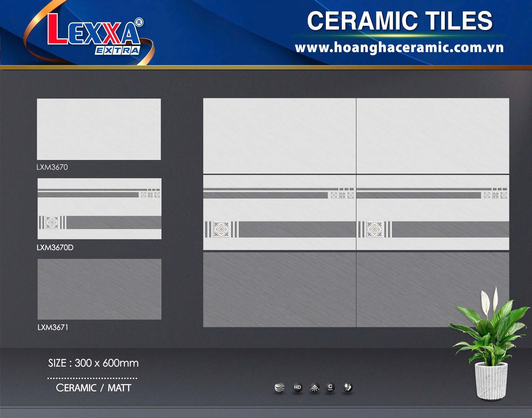The height and width of the screenshot is (418, 532).
Task: Click the dotted pyramid feature icon
Action: [x=315, y=387]
